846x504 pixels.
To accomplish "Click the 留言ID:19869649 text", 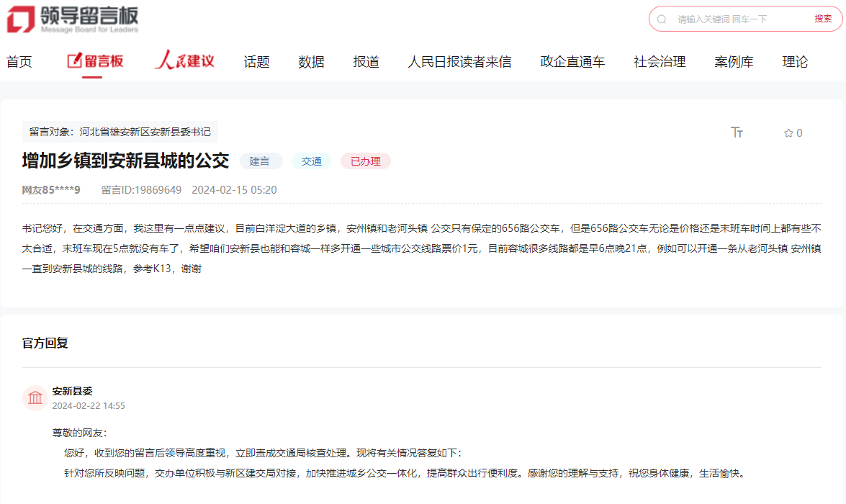I will coord(141,190).
